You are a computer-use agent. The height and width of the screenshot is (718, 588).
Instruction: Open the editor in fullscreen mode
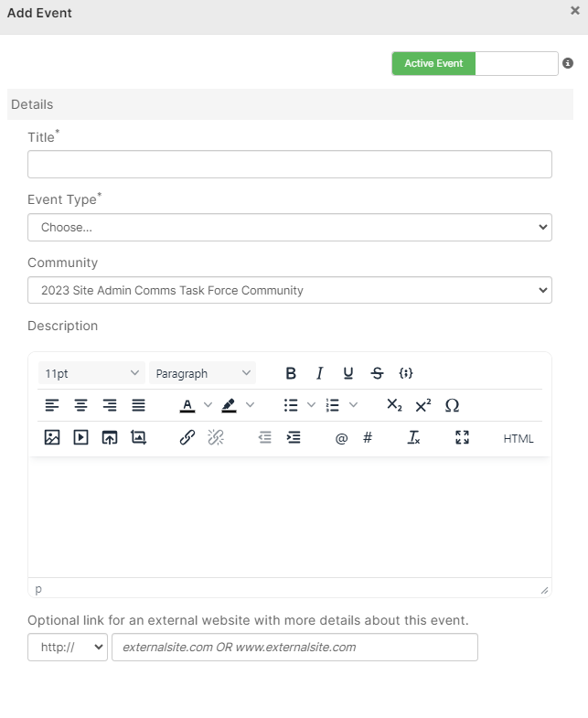462,438
